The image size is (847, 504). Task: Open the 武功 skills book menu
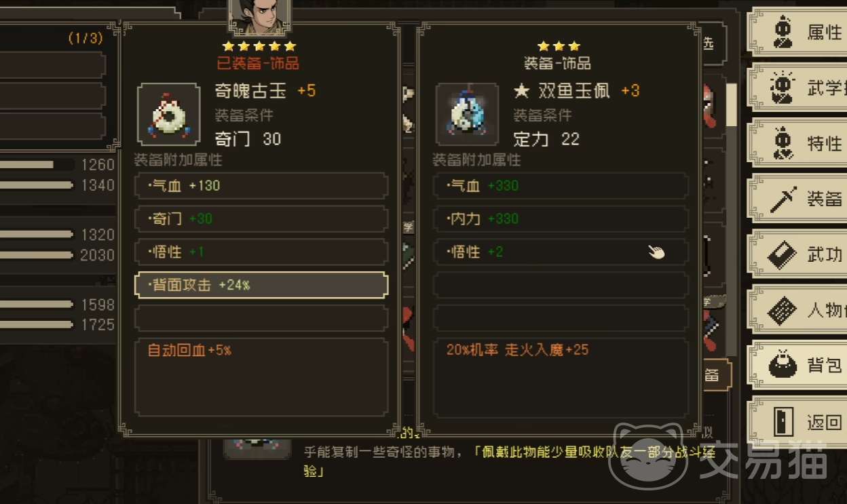pyautogui.click(x=797, y=254)
